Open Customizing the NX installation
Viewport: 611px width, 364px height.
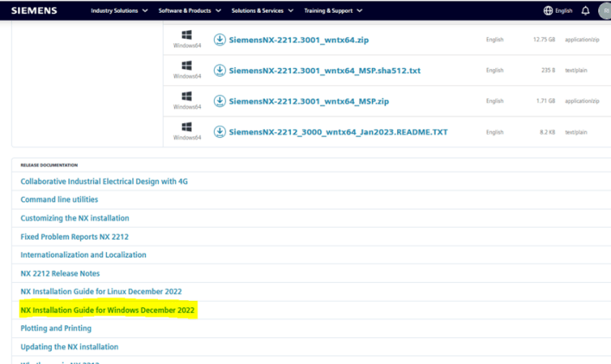click(75, 218)
